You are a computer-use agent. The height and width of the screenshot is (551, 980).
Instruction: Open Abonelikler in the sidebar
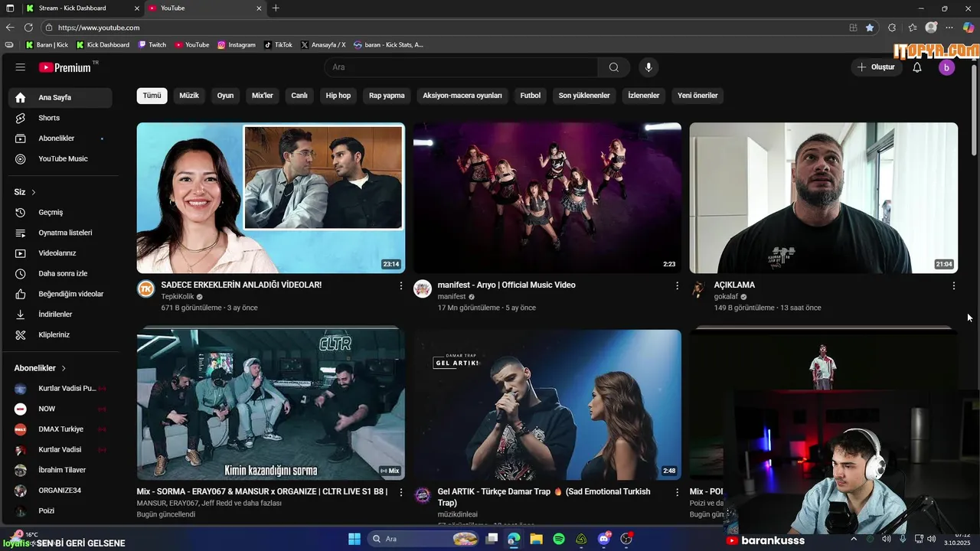point(60,139)
